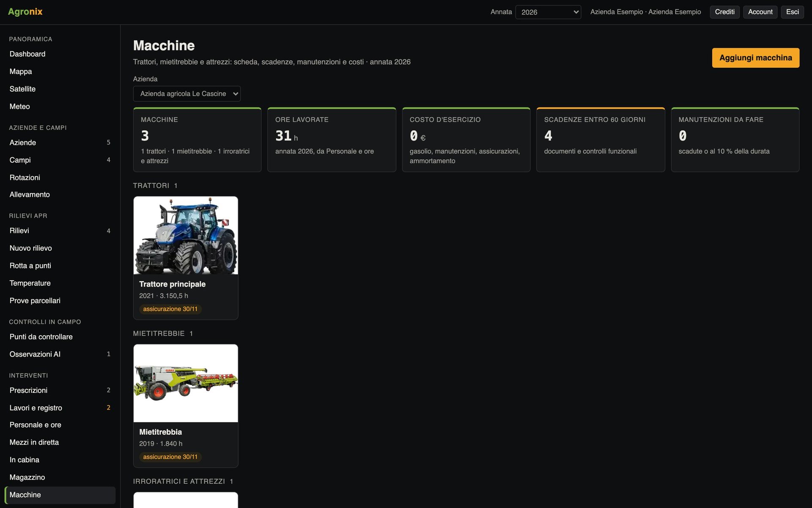This screenshot has height=508, width=812.
Task: Open the Azienda agricola Le Cascine dropdown
Action: (x=187, y=94)
